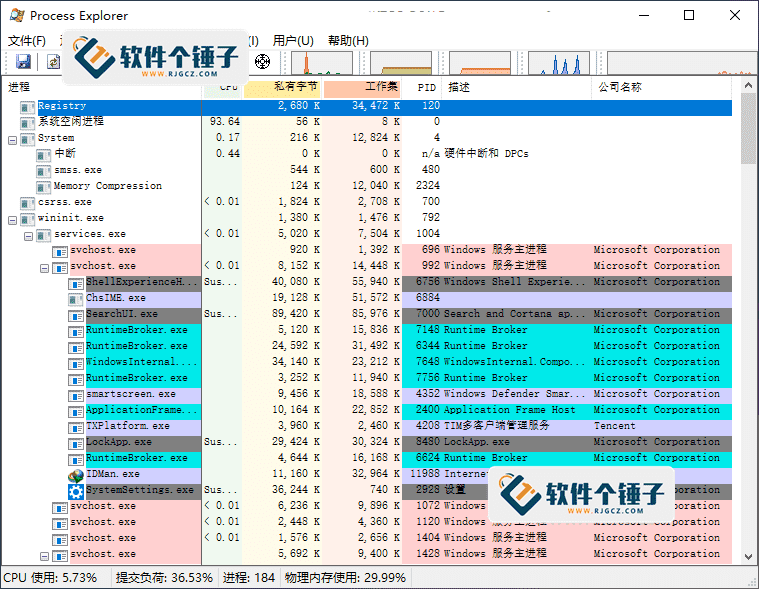The image size is (759, 589).
Task: Click the '物理内存使用: 29.99%' status entry
Action: (x=345, y=577)
